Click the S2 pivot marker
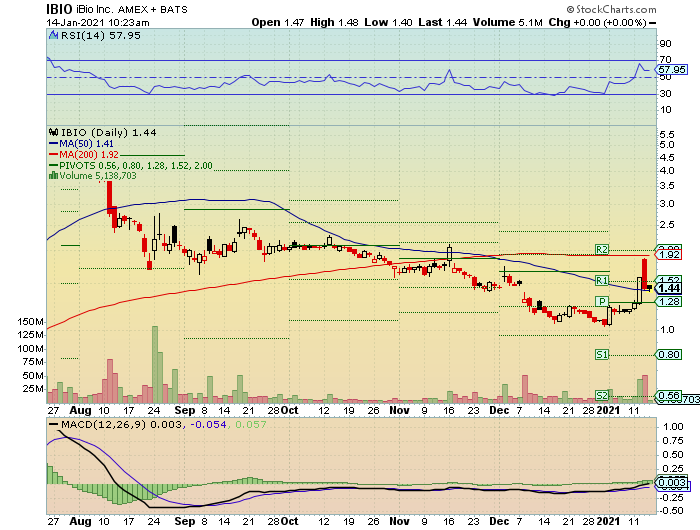 pyautogui.click(x=602, y=396)
